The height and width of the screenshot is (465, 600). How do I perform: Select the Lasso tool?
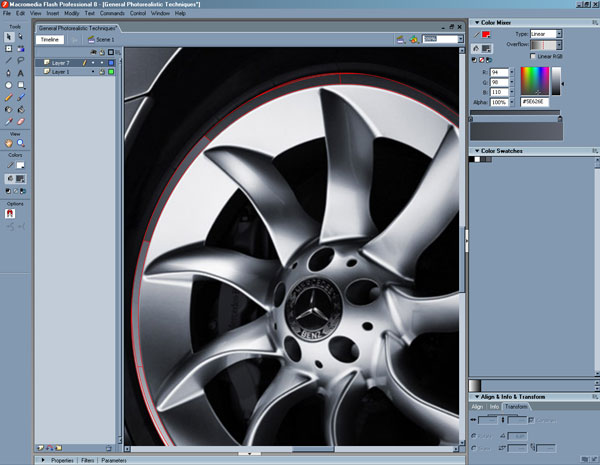point(21,60)
